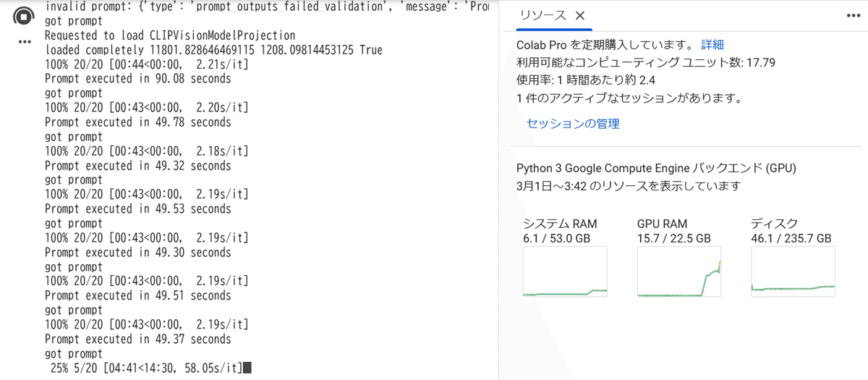Click the CLIPVisionModelProjection load message

click(x=170, y=35)
